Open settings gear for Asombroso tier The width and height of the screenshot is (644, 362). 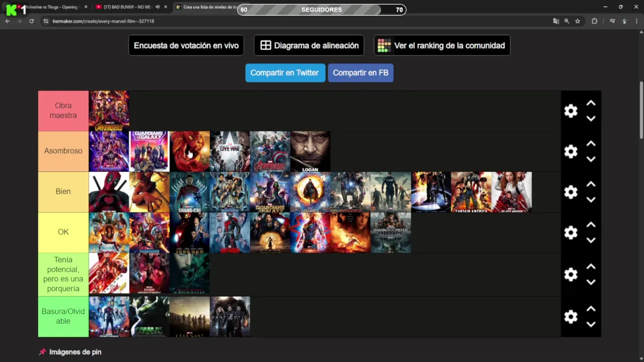[571, 151]
